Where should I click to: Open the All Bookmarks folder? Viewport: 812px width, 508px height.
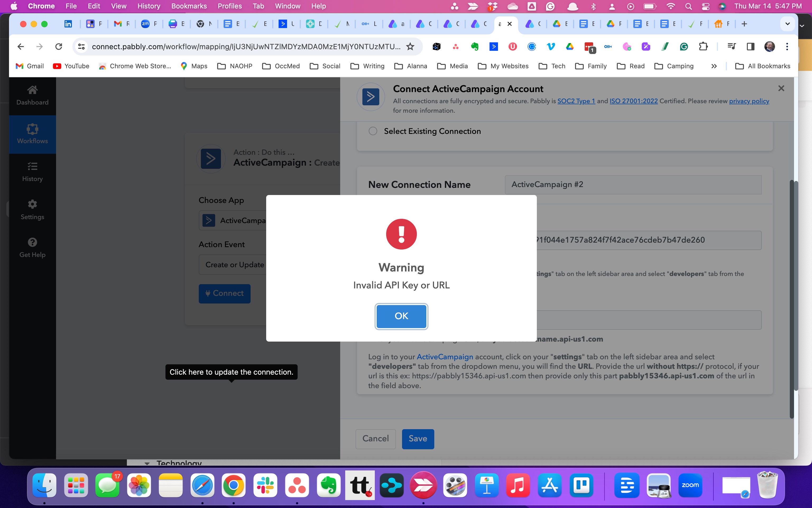coord(763,66)
